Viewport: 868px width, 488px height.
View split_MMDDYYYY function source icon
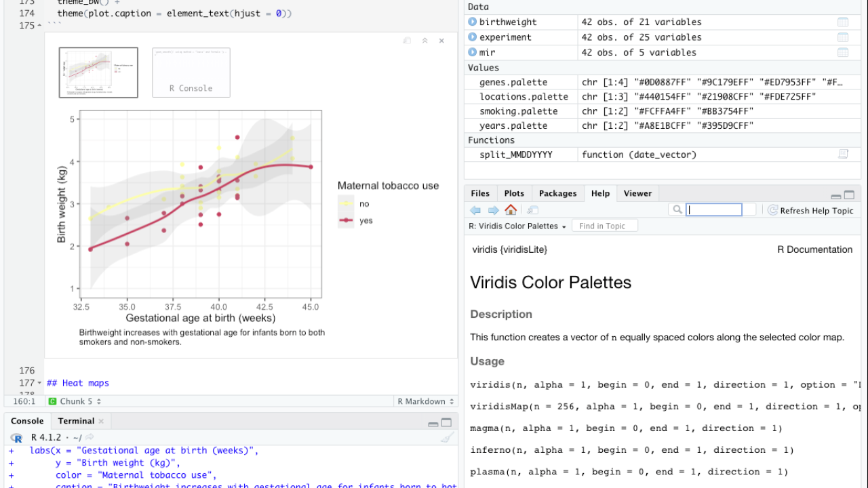843,155
